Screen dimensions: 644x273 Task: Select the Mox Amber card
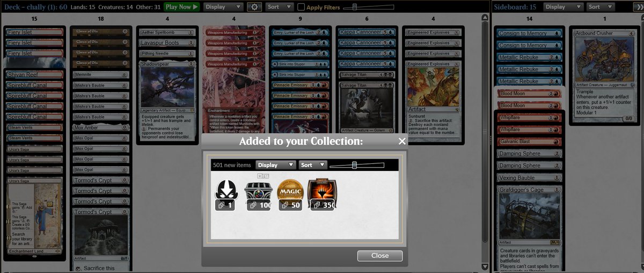click(101, 128)
